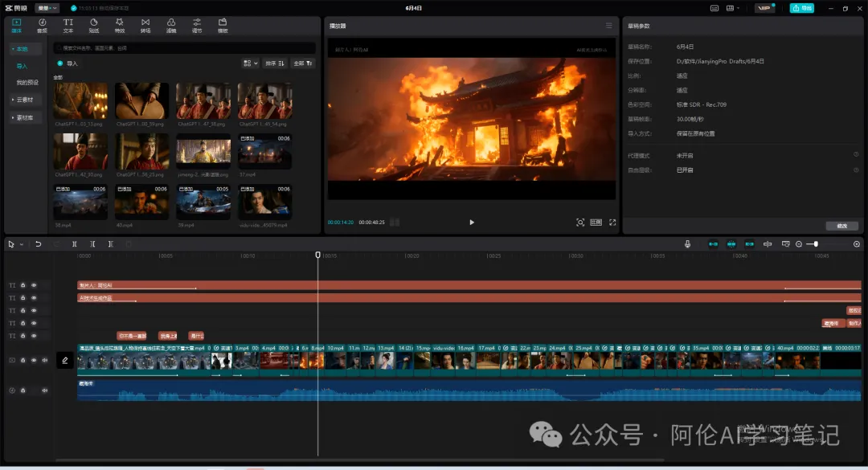The width and height of the screenshot is (868, 470).
Task: Click the help icon beside 自由层级
Action: (x=856, y=170)
